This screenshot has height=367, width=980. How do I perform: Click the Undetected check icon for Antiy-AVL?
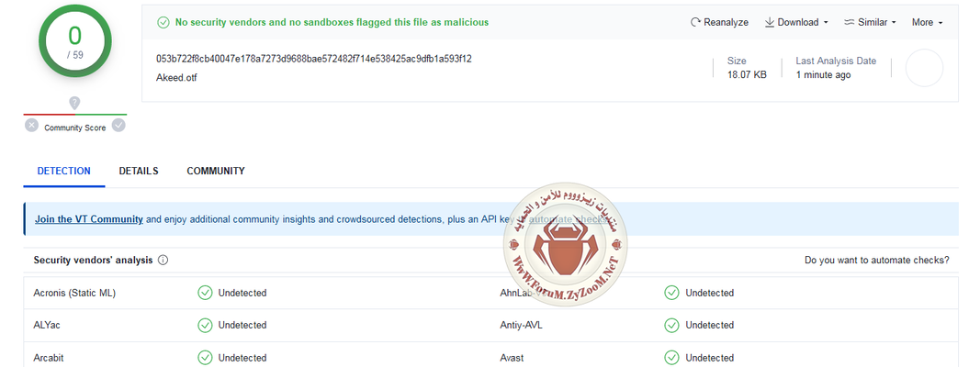(672, 325)
